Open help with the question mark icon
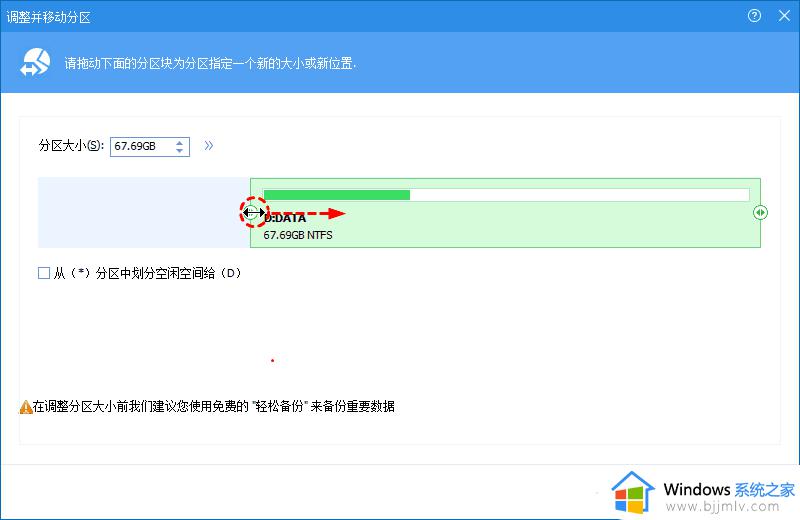This screenshot has height=520, width=800. click(x=754, y=16)
